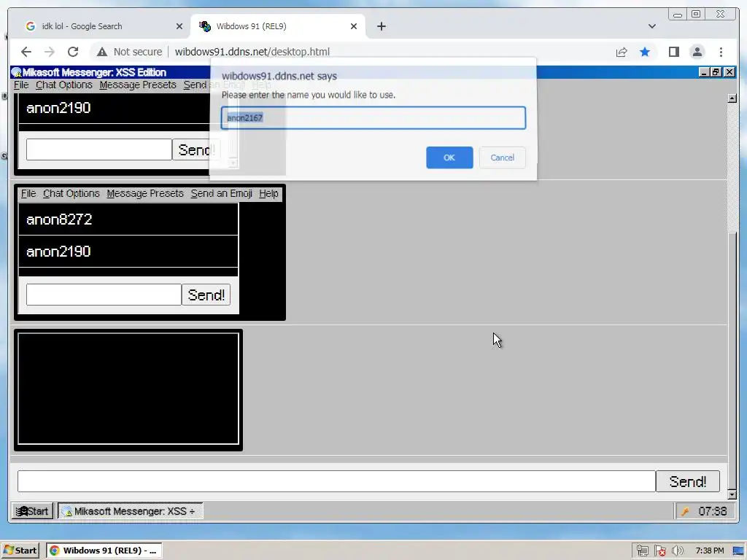747x560 pixels.
Task: Click the security alert tray icon
Action: tap(659, 551)
